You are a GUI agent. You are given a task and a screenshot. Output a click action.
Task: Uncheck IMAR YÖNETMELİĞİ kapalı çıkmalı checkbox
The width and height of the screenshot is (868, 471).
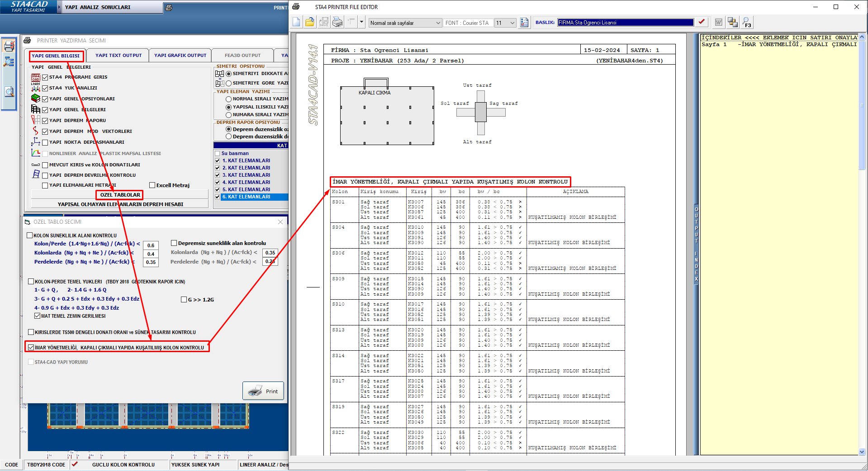tap(31, 348)
